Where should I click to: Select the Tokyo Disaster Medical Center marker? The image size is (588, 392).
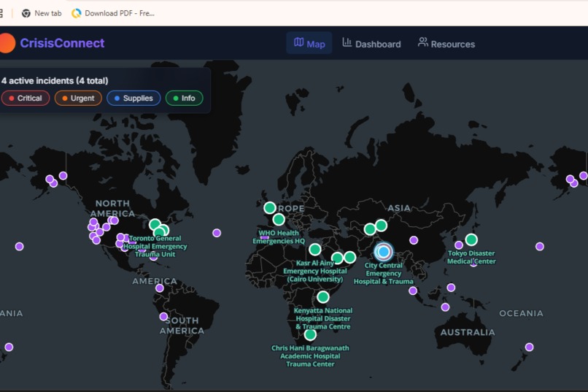(x=471, y=239)
